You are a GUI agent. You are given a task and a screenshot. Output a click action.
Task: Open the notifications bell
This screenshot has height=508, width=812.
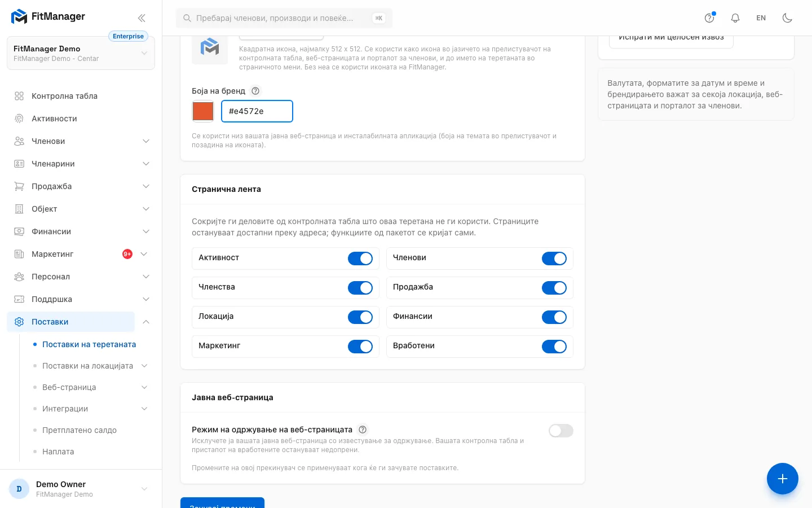click(735, 18)
